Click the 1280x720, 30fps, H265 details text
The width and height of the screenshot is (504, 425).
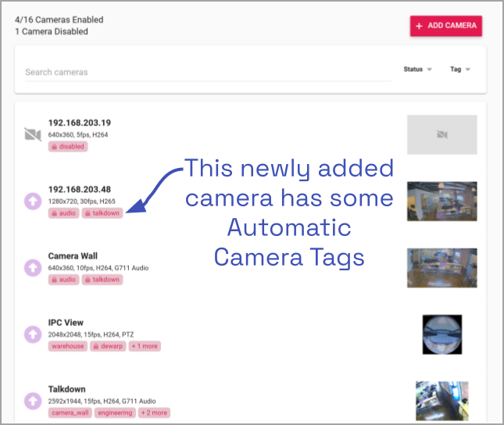click(x=81, y=202)
